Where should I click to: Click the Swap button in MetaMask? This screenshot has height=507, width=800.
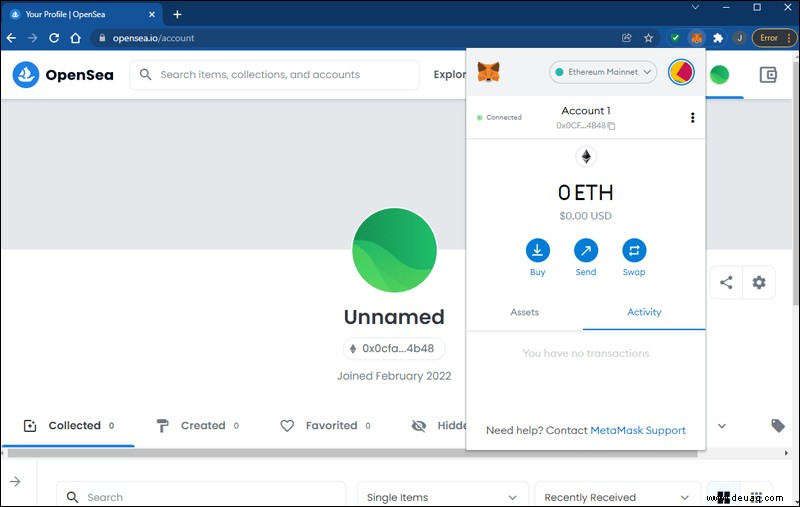pos(634,258)
